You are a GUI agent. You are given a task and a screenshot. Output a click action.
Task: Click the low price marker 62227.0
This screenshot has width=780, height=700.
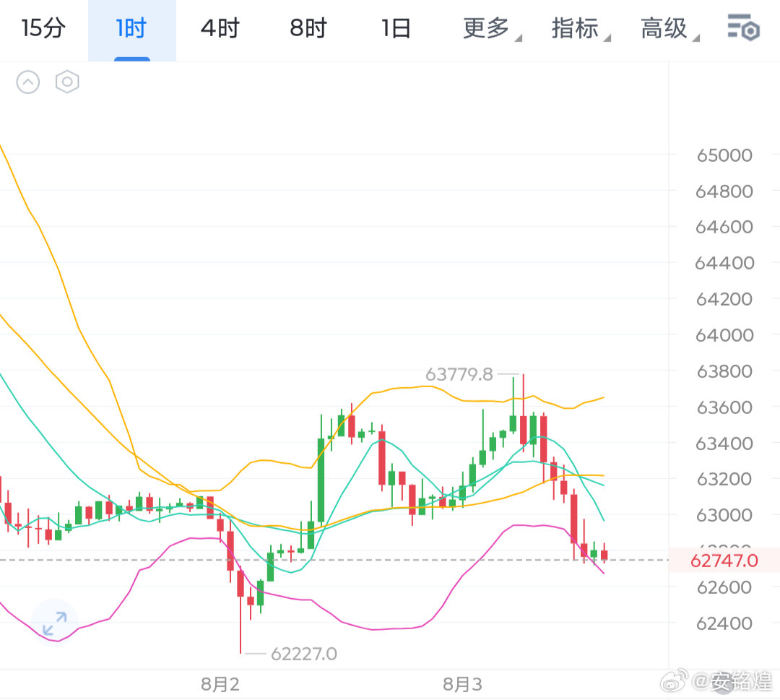click(304, 654)
